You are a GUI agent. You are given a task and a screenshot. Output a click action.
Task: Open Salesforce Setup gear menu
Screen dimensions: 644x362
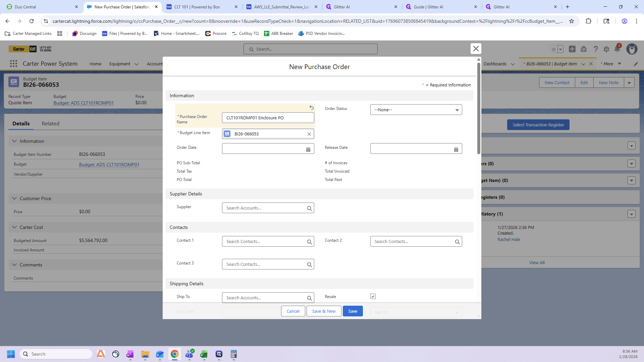606,49
